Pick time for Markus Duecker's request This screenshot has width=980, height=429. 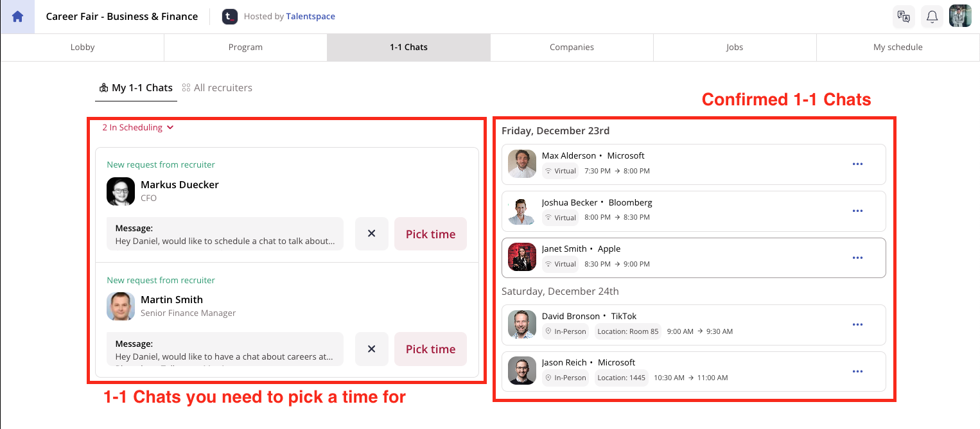pyautogui.click(x=430, y=234)
